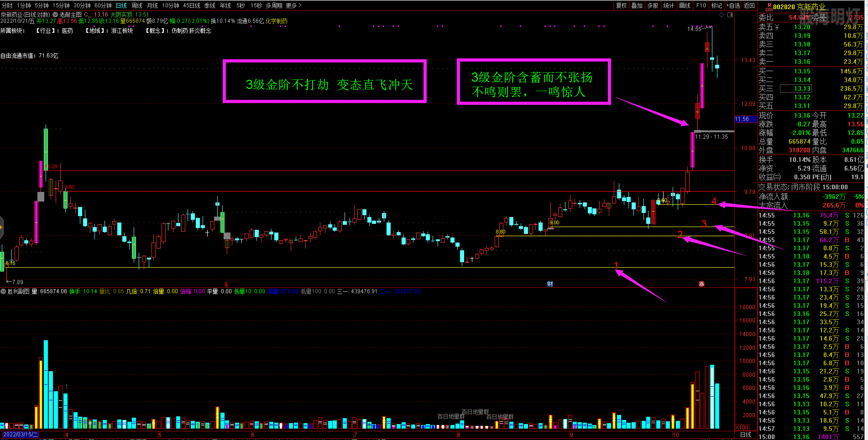Open the 老耐主图 indicator dropdown arrow
The width and height of the screenshot is (868, 440).
pyautogui.click(x=56, y=15)
